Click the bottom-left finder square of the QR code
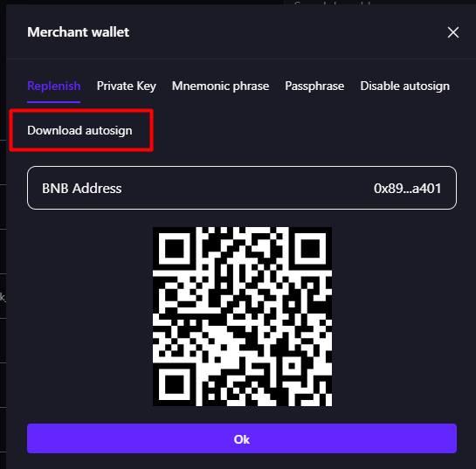 (175, 384)
